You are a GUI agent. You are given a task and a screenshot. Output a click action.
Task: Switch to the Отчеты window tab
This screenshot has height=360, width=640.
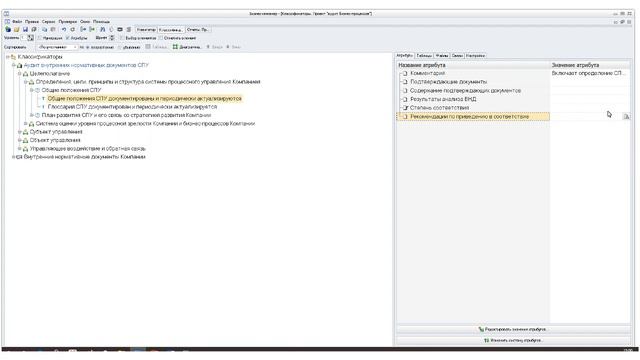(x=198, y=30)
